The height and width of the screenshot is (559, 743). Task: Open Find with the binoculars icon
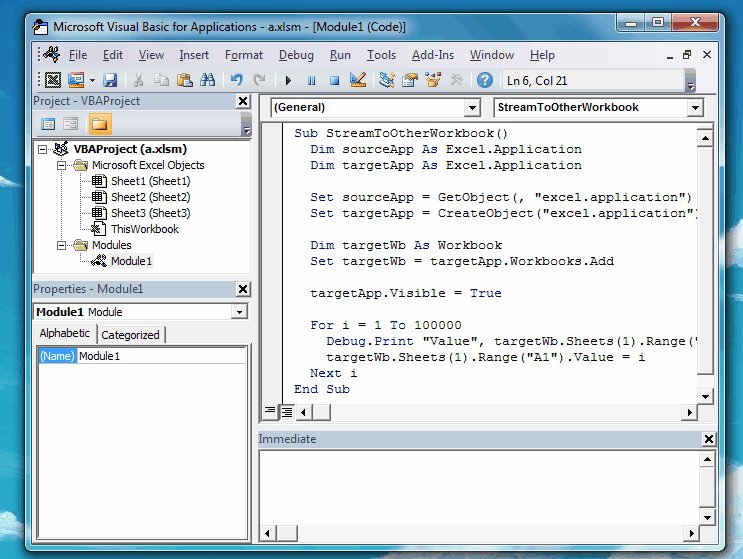(207, 80)
